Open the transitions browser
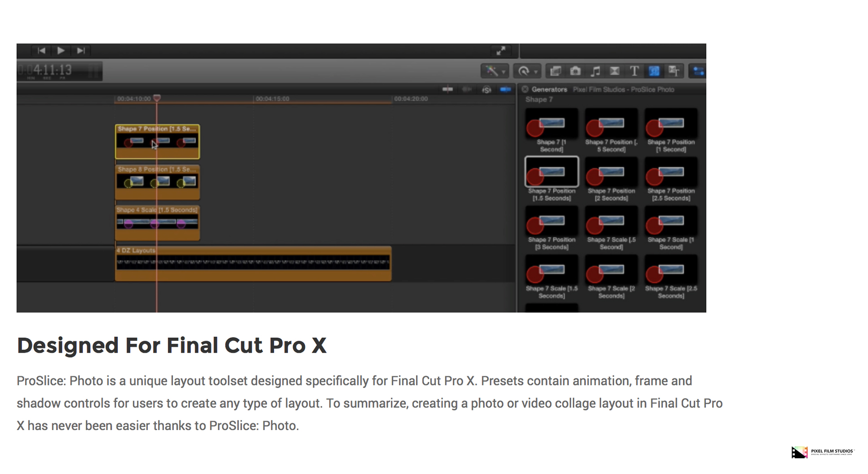Image resolution: width=868 pixels, height=474 pixels. pyautogui.click(x=615, y=71)
